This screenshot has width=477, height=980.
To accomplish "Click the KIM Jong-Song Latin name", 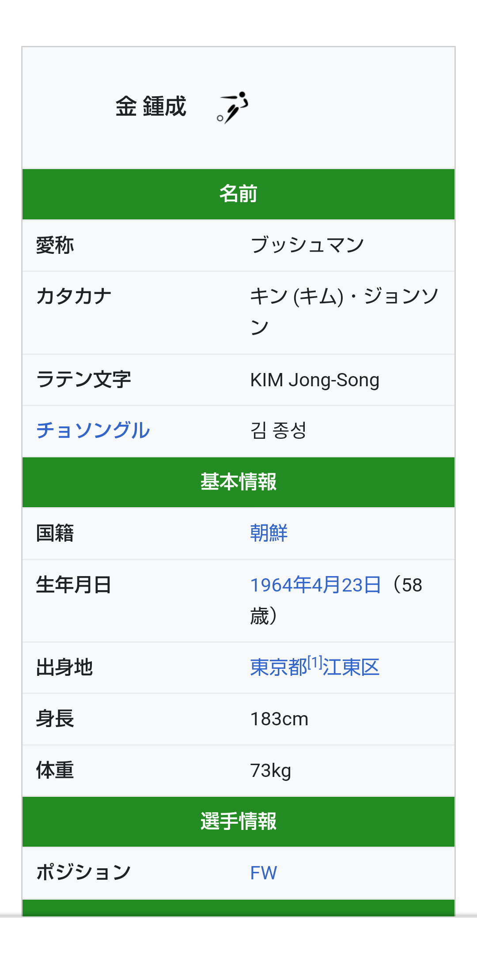I will pos(314,380).
